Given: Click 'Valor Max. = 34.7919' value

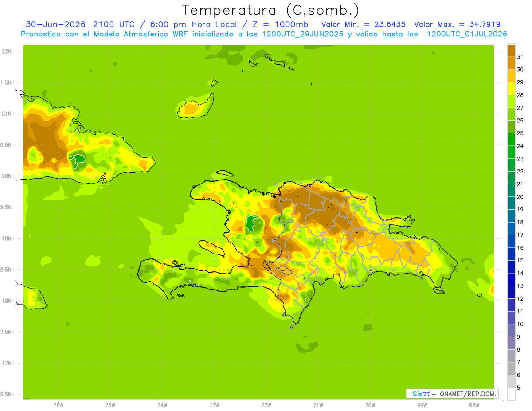Looking at the screenshot, I should click(x=458, y=24).
